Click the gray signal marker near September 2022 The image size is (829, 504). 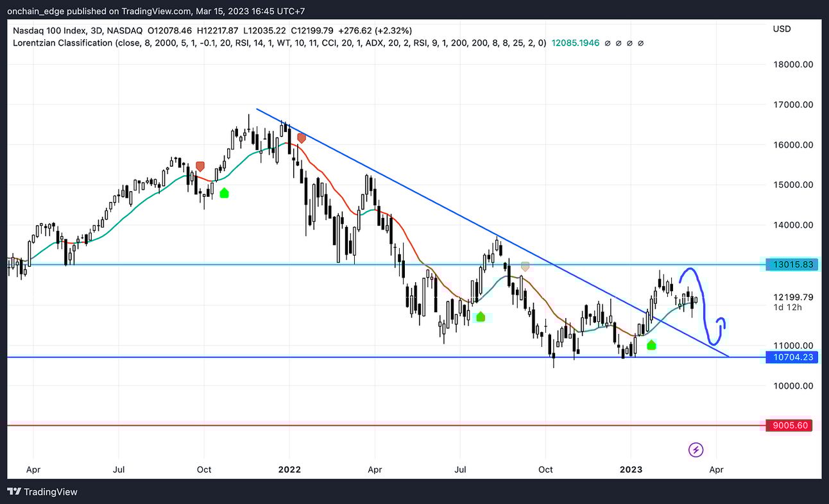pyautogui.click(x=526, y=267)
